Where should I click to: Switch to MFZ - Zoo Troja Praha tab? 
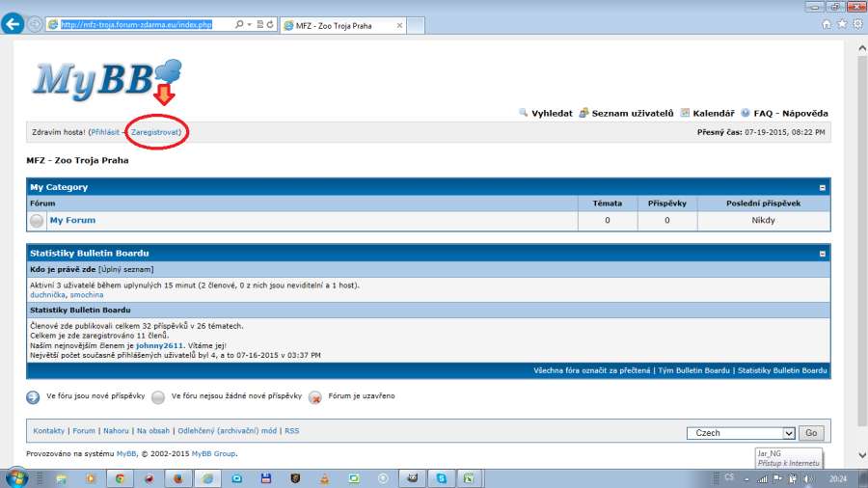point(333,25)
